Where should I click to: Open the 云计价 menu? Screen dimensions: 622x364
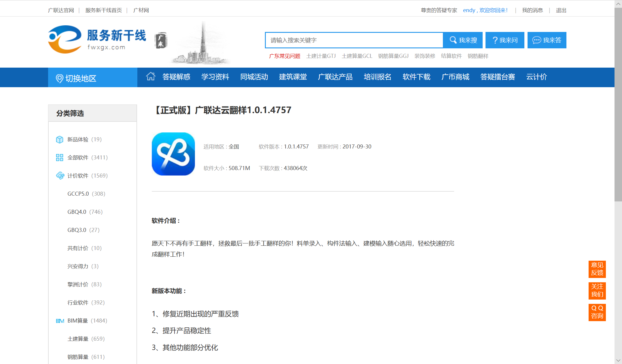click(536, 77)
